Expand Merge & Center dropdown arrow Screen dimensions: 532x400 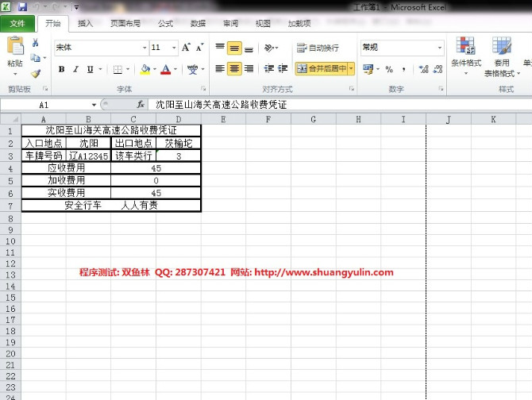click(351, 69)
